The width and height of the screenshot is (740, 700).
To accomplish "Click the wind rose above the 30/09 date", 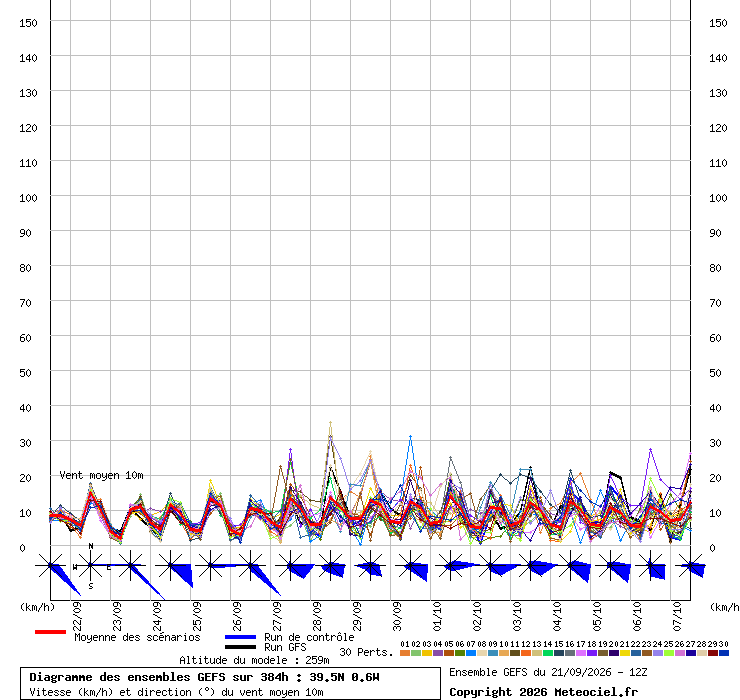I will click(412, 565).
